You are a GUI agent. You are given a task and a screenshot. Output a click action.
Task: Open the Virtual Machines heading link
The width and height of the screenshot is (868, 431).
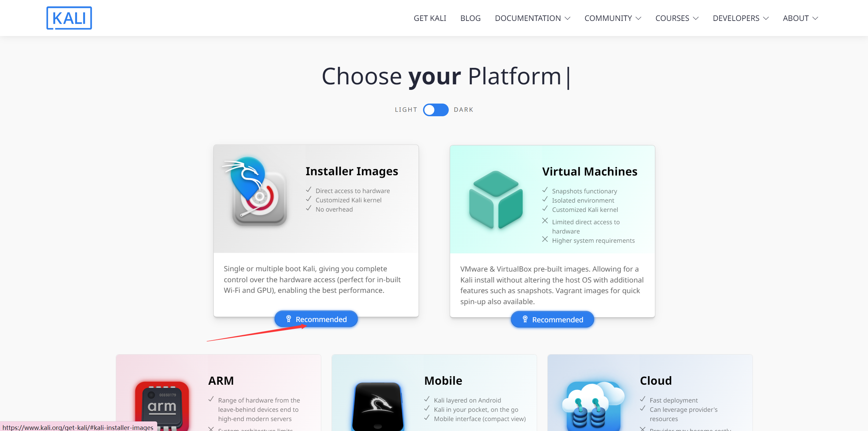pyautogui.click(x=590, y=171)
